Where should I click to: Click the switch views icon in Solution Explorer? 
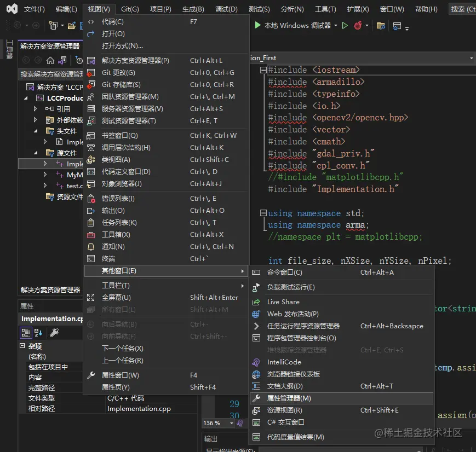click(x=62, y=61)
